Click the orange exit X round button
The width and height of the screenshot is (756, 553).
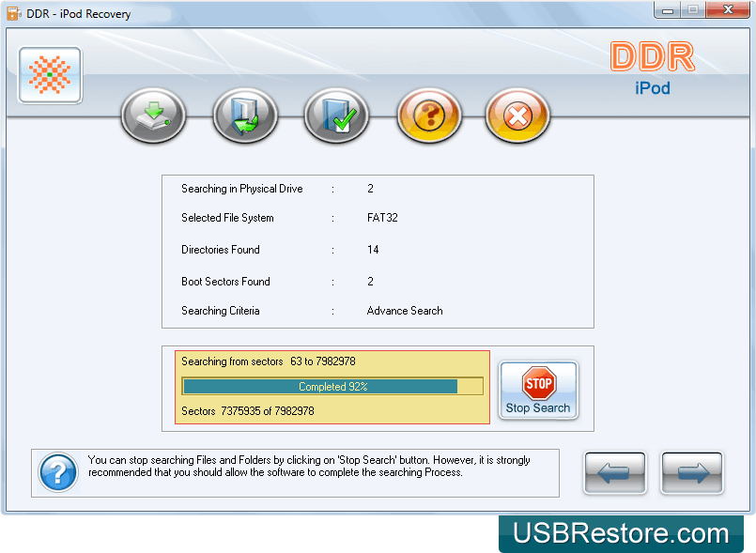517,115
